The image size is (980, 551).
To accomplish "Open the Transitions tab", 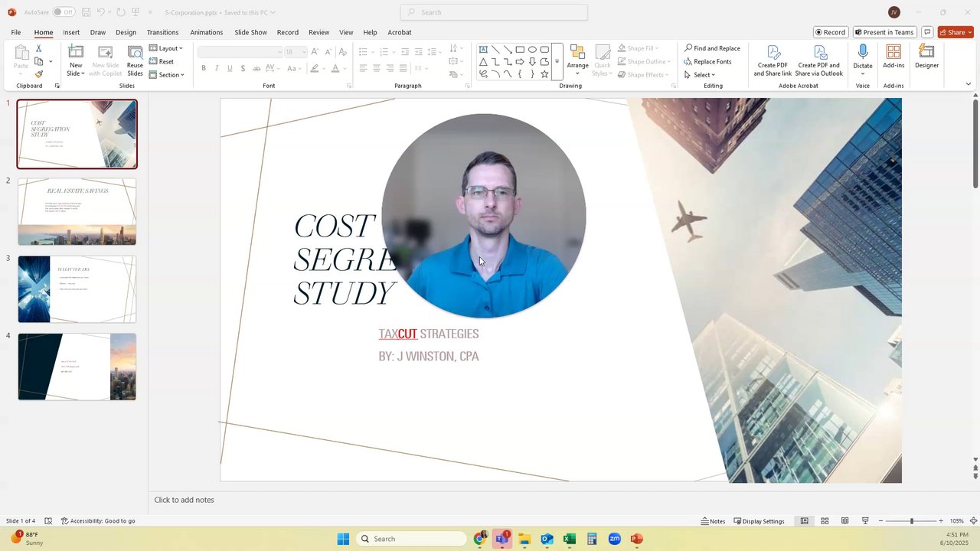I will tap(162, 32).
